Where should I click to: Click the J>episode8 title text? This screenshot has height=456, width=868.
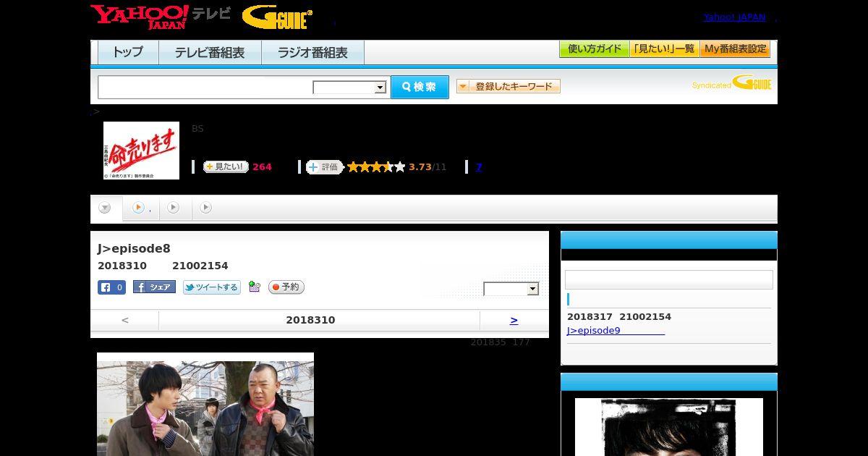(x=134, y=249)
